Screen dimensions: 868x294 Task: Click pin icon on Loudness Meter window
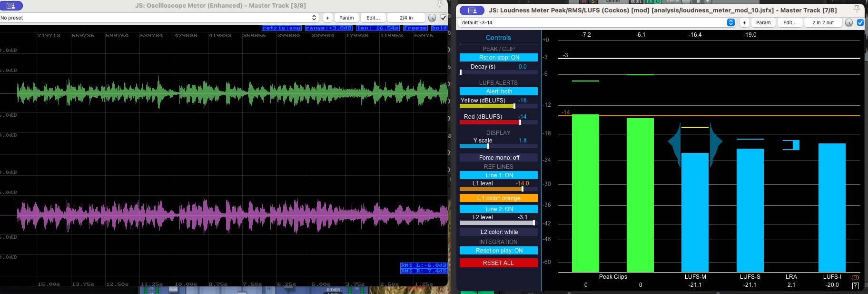point(857,9)
